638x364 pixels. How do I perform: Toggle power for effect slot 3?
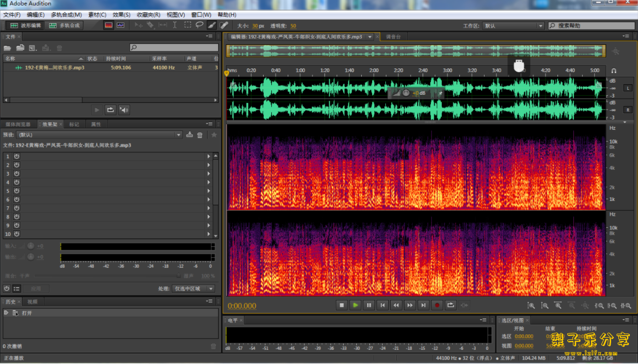16,174
